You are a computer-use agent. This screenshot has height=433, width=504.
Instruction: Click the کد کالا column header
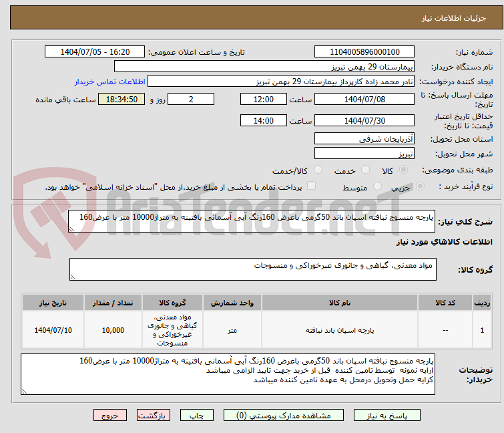(x=445, y=303)
